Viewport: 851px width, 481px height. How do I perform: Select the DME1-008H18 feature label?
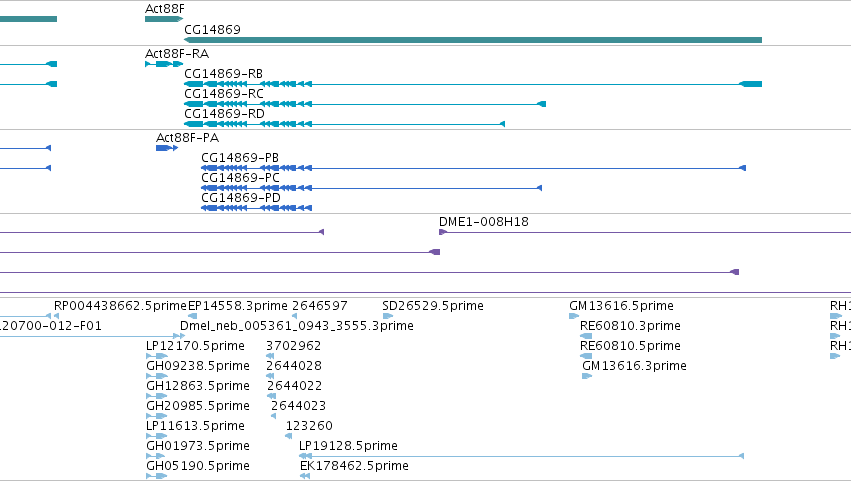click(x=484, y=221)
